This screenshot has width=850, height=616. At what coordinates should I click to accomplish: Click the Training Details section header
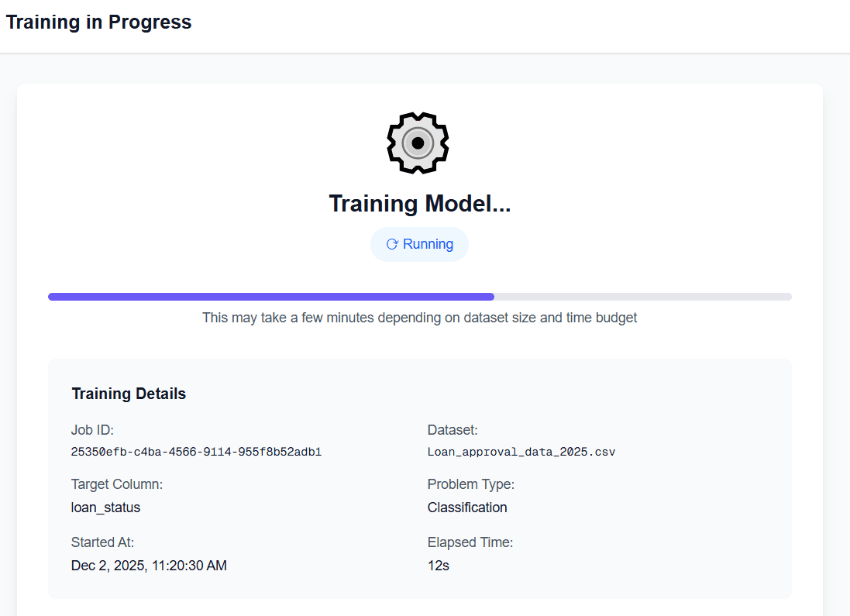pyautogui.click(x=129, y=394)
